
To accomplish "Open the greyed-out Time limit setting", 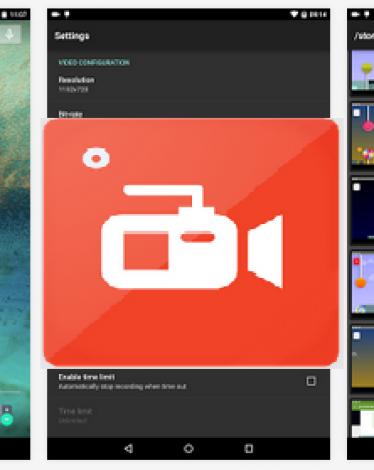I will point(188,415).
